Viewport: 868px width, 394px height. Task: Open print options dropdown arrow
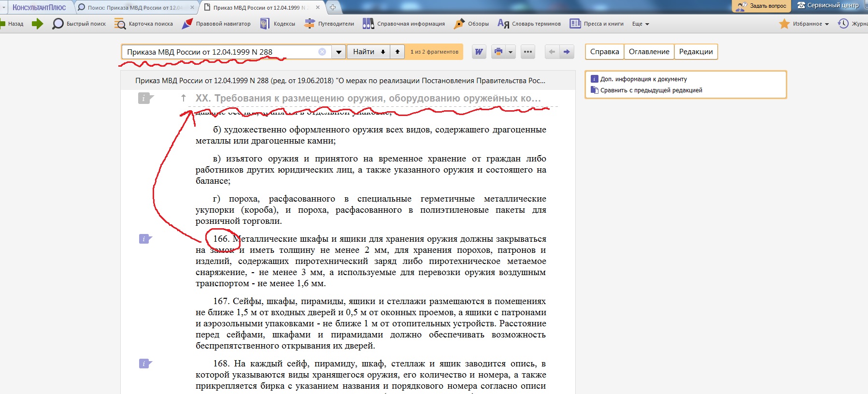point(511,52)
